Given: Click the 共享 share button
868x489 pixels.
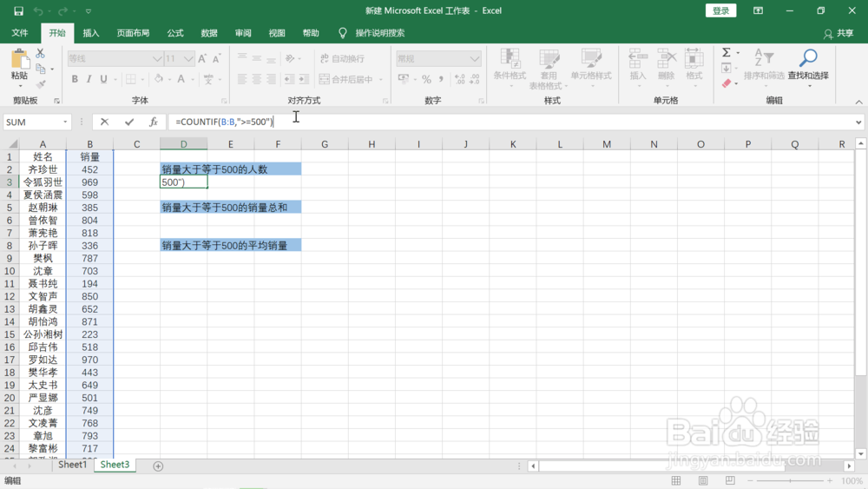Looking at the screenshot, I should (838, 33).
